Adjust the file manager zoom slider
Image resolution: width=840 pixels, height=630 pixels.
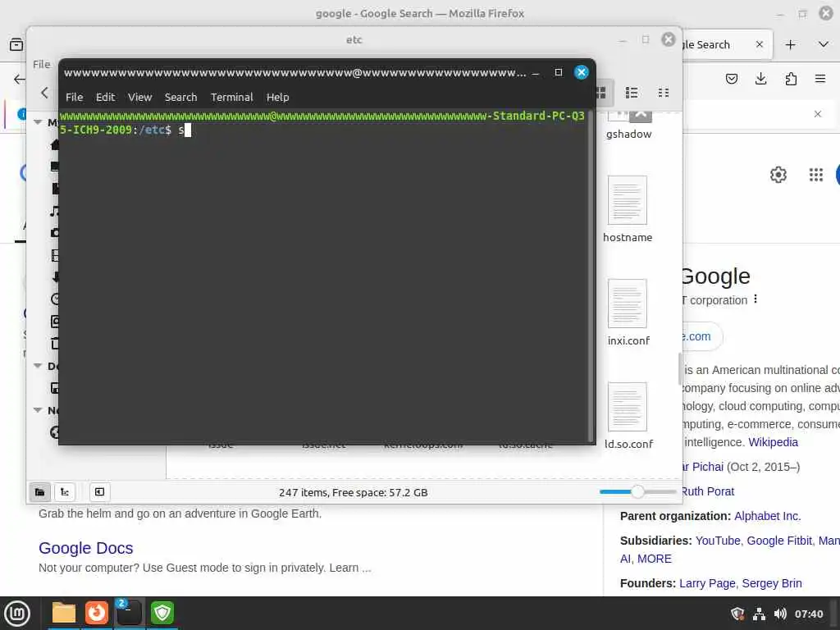click(637, 491)
